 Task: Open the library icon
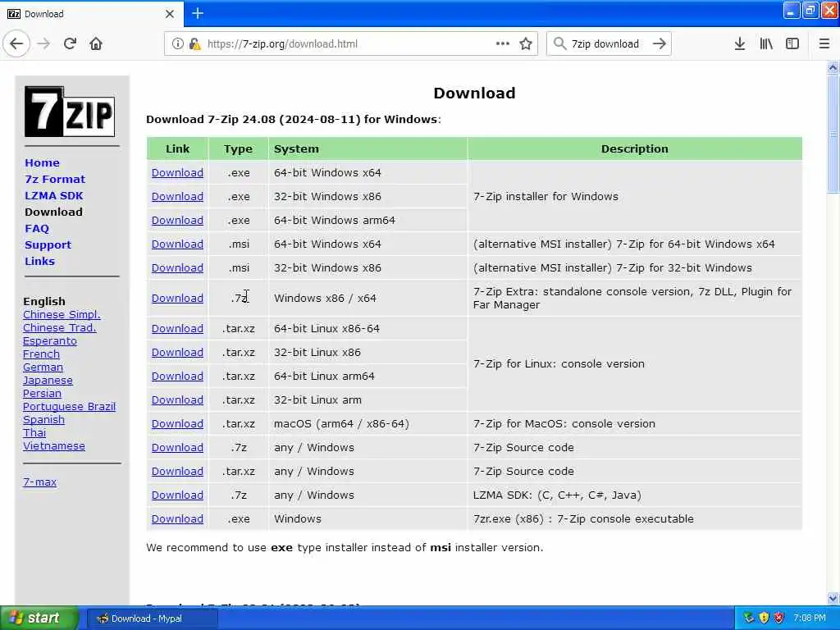(766, 43)
